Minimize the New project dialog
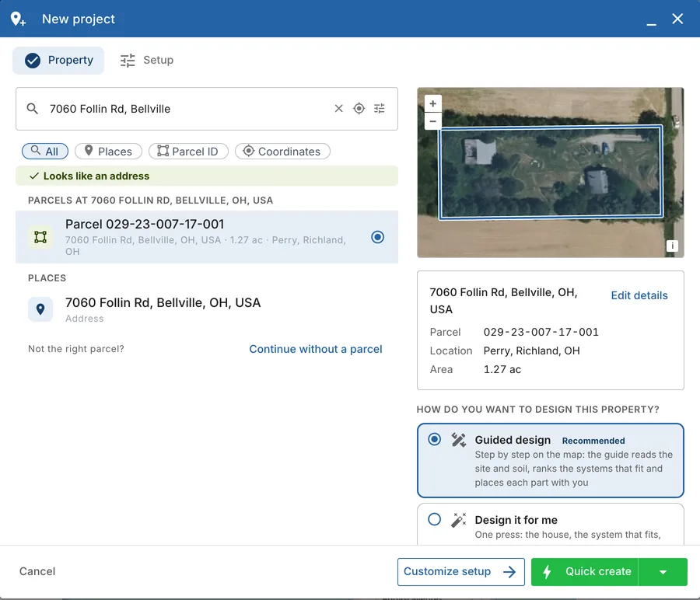 (x=651, y=20)
